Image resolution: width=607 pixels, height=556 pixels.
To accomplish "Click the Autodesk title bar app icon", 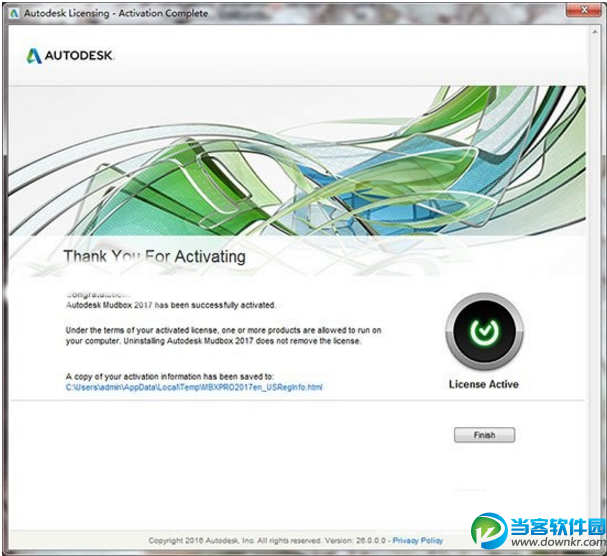I will point(14,13).
